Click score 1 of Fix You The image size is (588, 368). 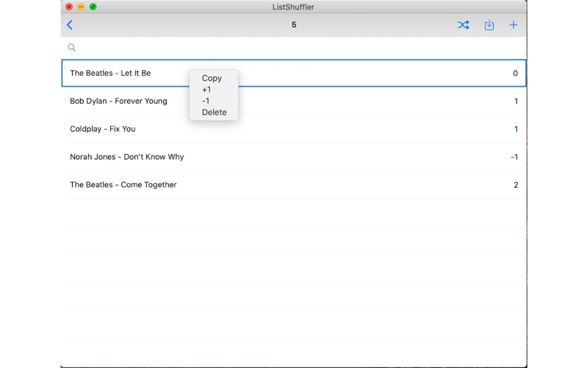coord(516,129)
